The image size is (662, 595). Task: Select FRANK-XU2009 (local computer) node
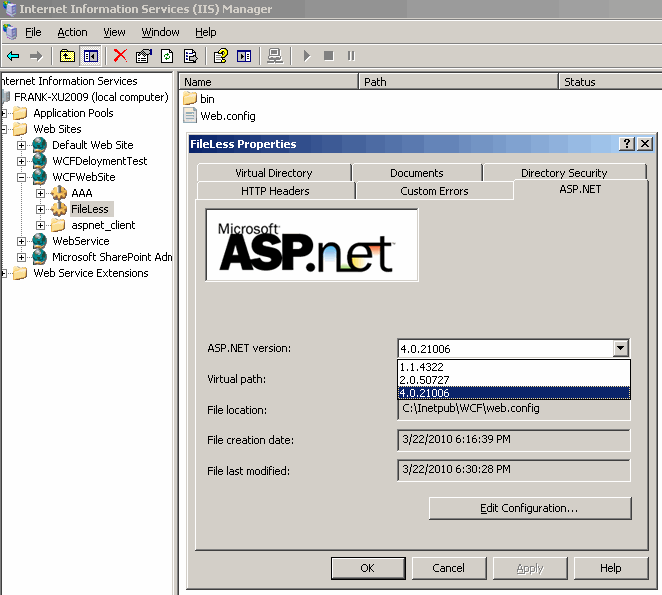tap(91, 97)
